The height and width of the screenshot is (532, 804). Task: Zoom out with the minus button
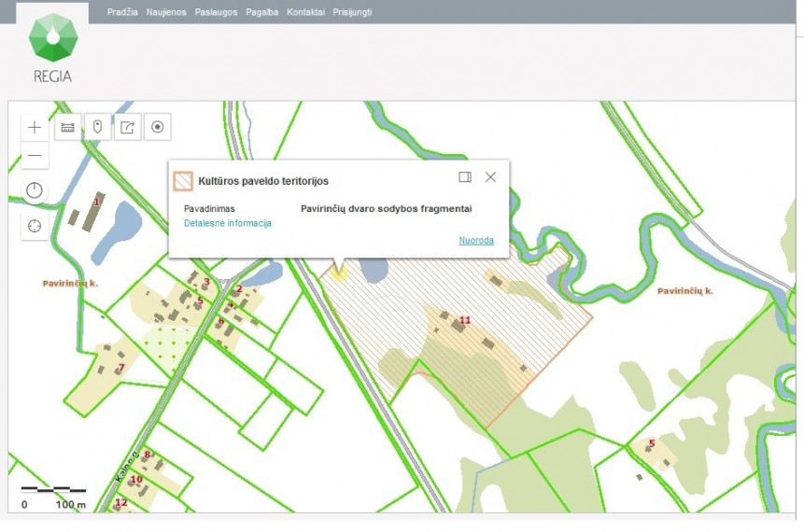click(x=35, y=155)
